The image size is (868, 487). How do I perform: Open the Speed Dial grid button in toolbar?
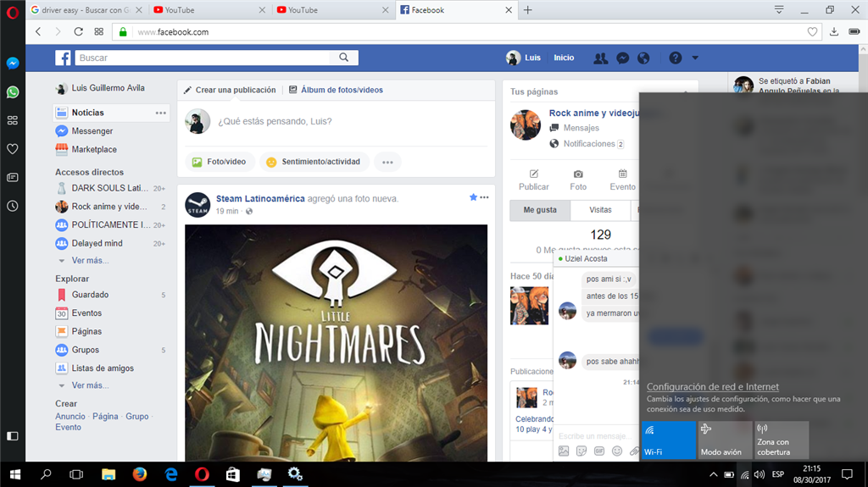tap(98, 32)
